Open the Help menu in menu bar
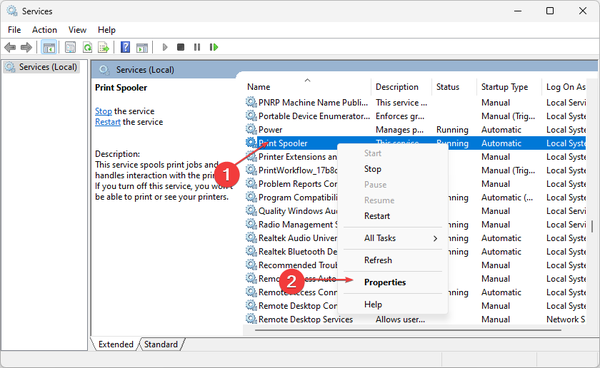600x368 pixels. [x=106, y=30]
